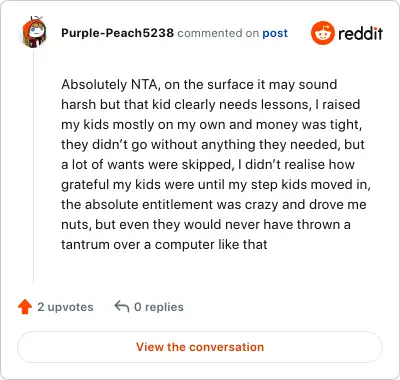Click the comment line starting "Absolutely NTA"
This screenshot has width=400, height=380.
click(199, 84)
